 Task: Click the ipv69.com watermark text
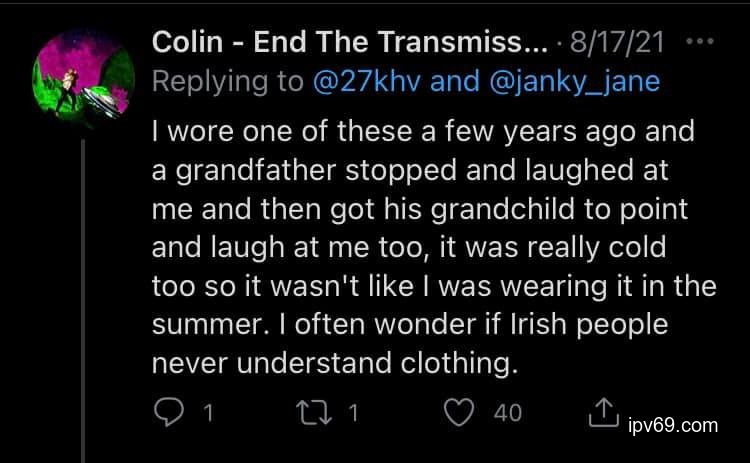[x=672, y=424]
